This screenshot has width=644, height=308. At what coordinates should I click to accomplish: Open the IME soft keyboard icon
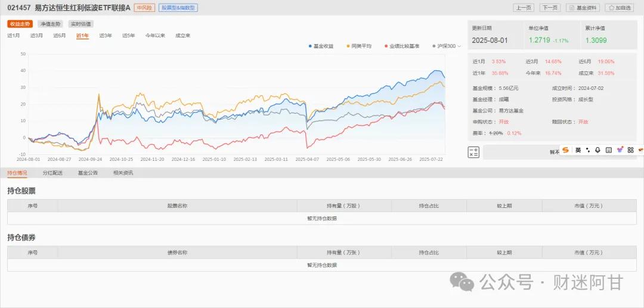[x=609, y=150]
